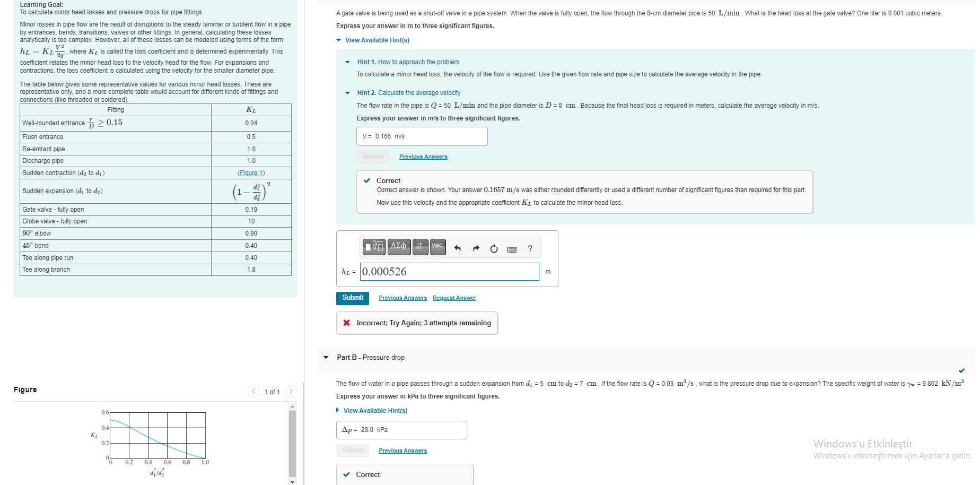Click the 'Flush entrance' table row
Viewport: 980px width, 485px height.
pos(155,137)
